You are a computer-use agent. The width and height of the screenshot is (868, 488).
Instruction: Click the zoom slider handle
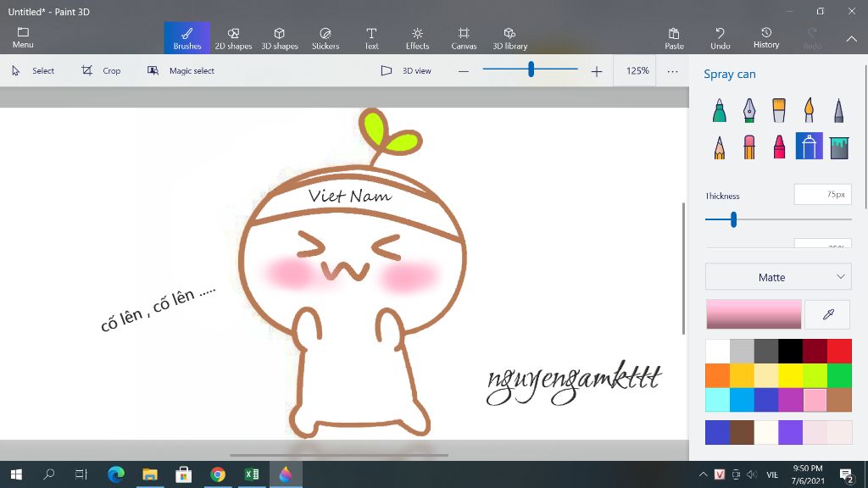pos(531,69)
